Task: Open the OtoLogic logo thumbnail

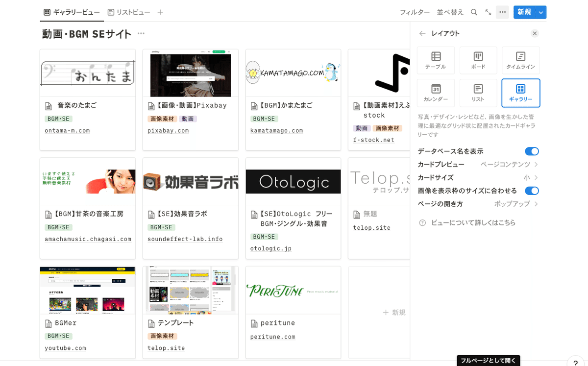Action: coord(293,182)
